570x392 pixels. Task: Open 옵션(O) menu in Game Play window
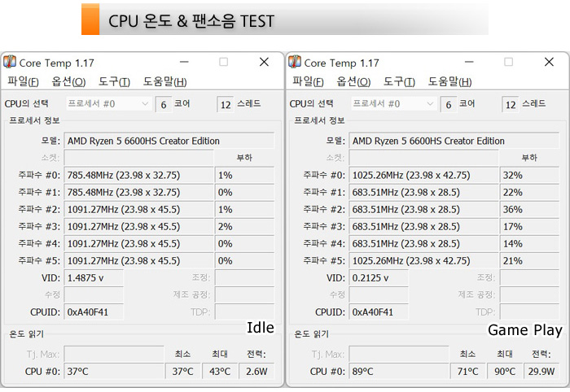pyautogui.click(x=353, y=81)
